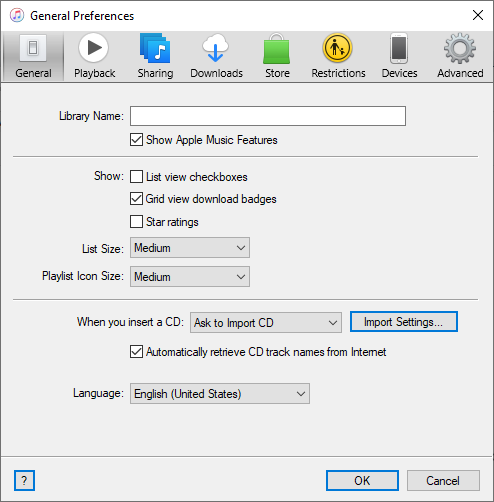Enable List view checkboxes option
This screenshot has height=502, width=494.
pyautogui.click(x=136, y=177)
